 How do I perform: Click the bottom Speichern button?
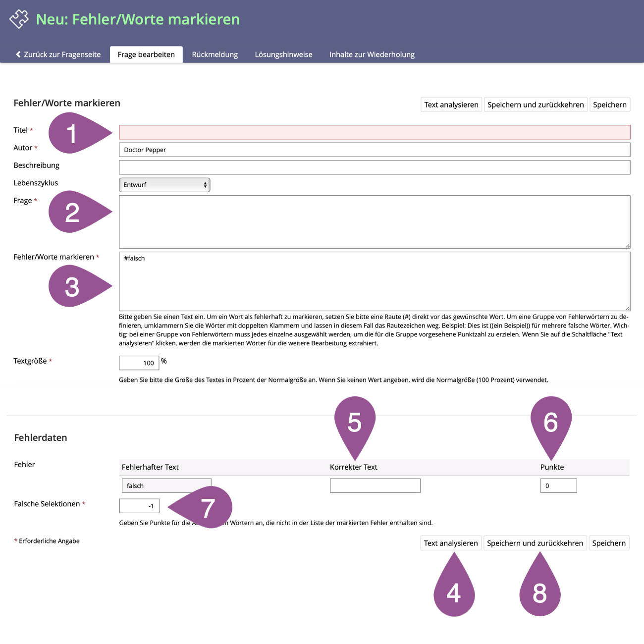point(609,543)
